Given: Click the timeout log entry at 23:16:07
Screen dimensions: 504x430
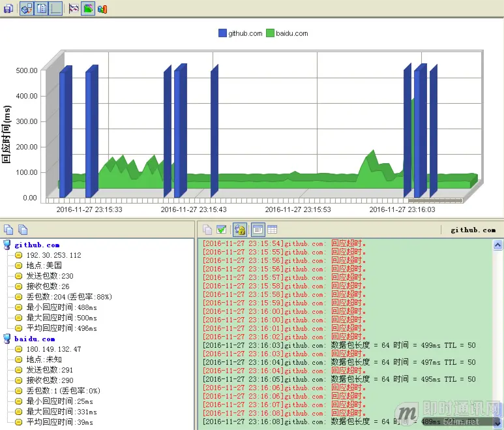Looking at the screenshot, I should click(284, 405).
